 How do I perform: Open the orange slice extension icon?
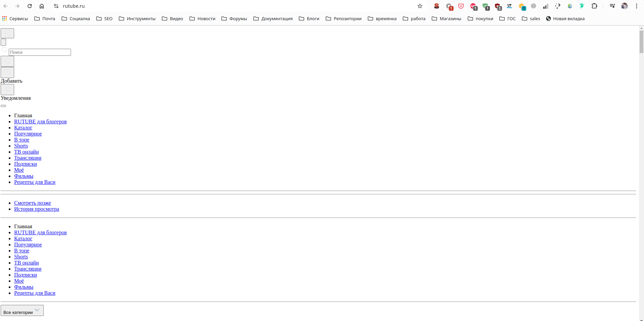[x=522, y=6]
